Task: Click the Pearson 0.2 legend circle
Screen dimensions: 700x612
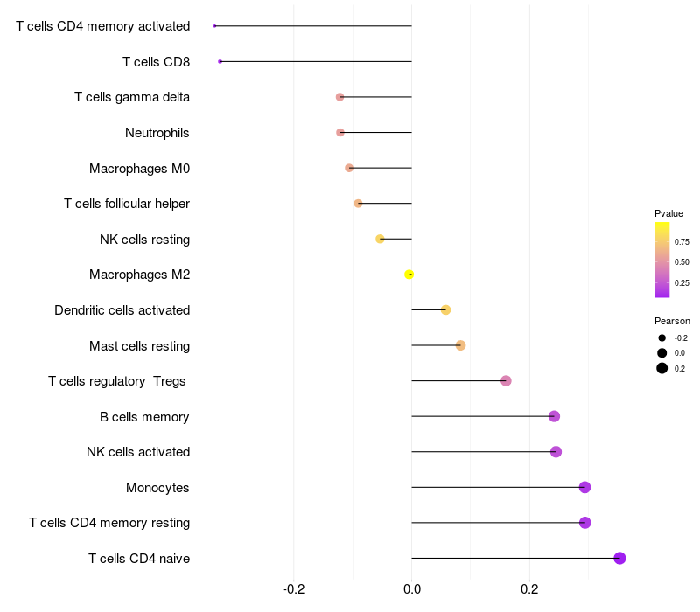Action: [x=662, y=368]
